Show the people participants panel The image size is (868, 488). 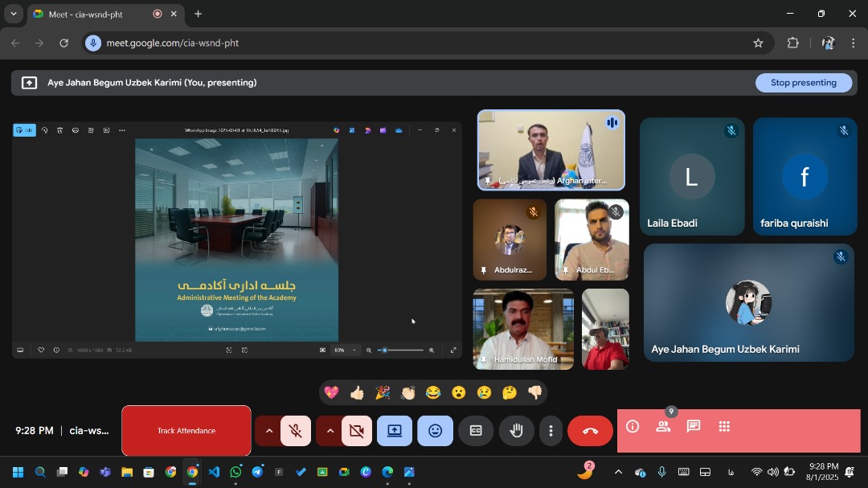(x=663, y=427)
